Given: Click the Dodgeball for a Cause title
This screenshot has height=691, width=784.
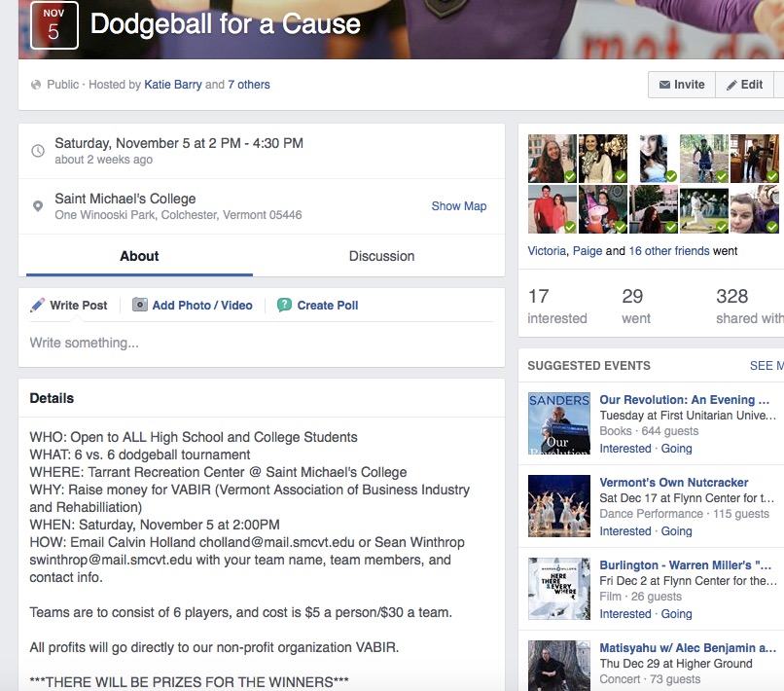Looking at the screenshot, I should tap(225, 23).
